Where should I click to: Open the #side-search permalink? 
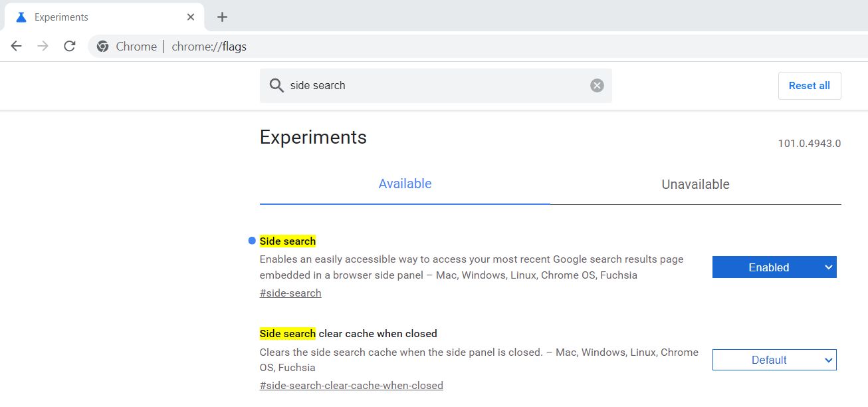click(290, 293)
